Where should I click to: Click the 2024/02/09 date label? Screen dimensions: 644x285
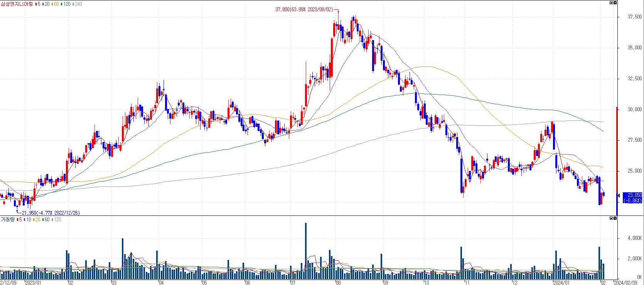pos(625,282)
